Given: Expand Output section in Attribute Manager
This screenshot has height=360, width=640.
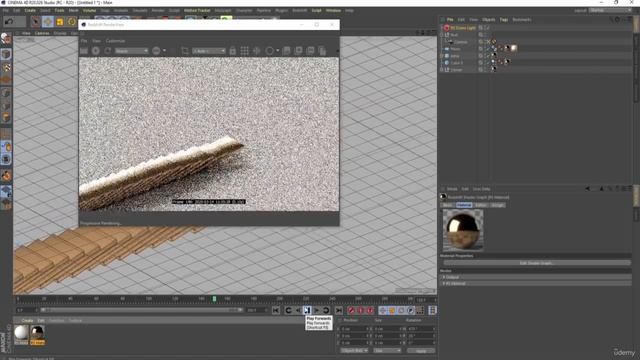Looking at the screenshot, I should tap(444, 277).
